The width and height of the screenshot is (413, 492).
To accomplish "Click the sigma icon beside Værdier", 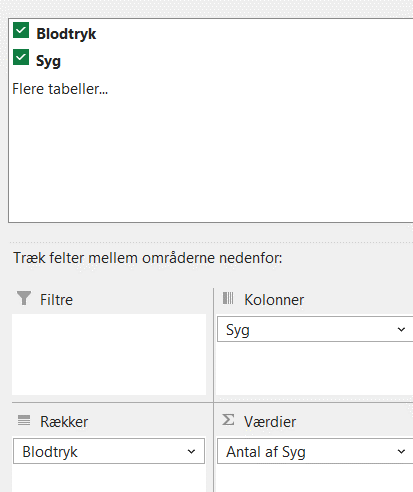I will point(228,420).
